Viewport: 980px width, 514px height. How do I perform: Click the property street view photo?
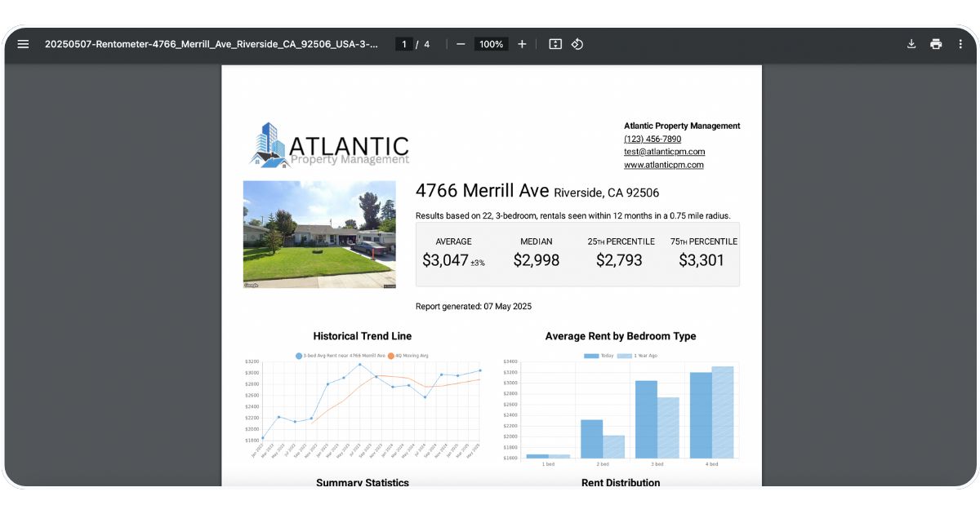[319, 234]
